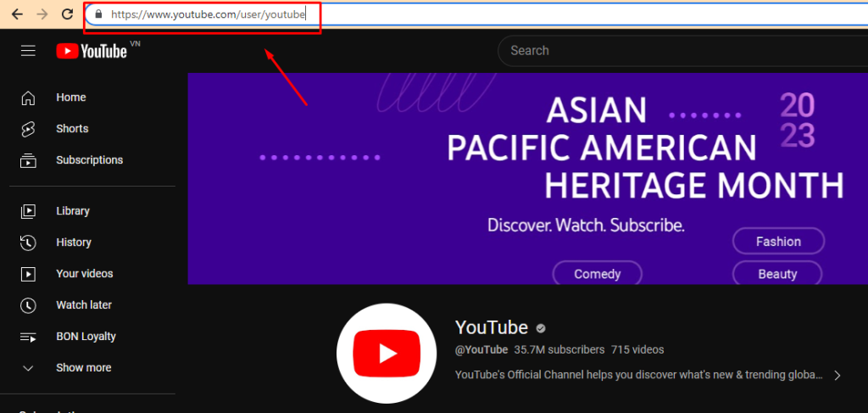Click the Fashion banner button
Viewport: 868px width, 413px height.
pos(778,242)
